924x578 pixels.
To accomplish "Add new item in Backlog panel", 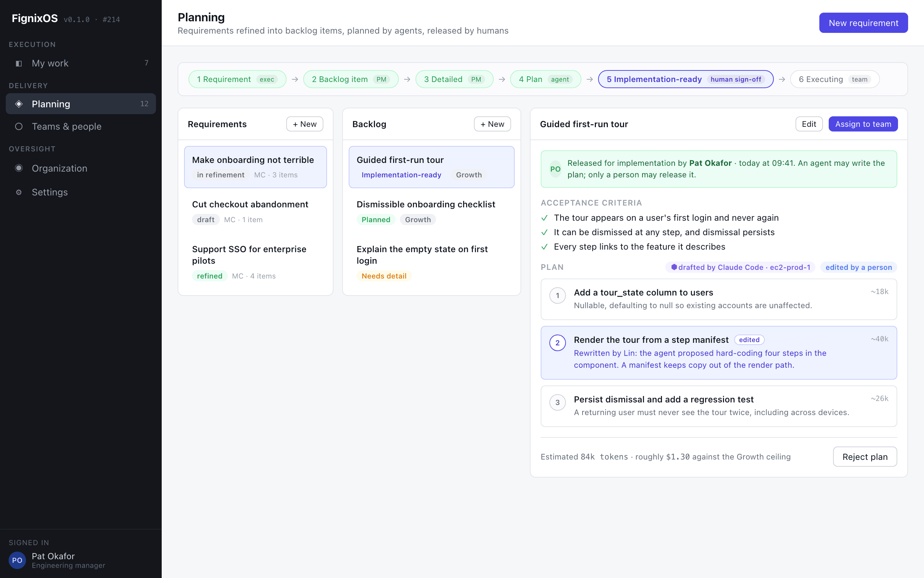I will coord(492,124).
